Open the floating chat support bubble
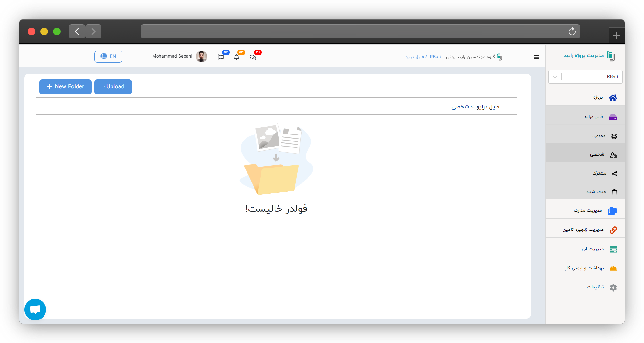Viewport: 644px width, 343px height. tap(35, 309)
